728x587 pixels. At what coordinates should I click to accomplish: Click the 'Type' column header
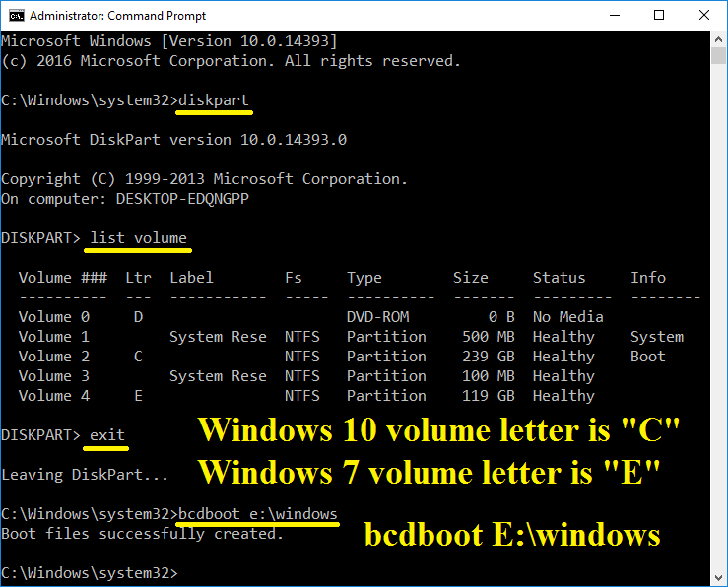click(364, 278)
